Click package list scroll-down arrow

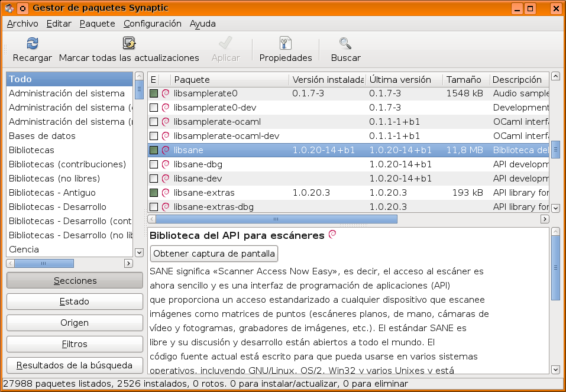555,208
